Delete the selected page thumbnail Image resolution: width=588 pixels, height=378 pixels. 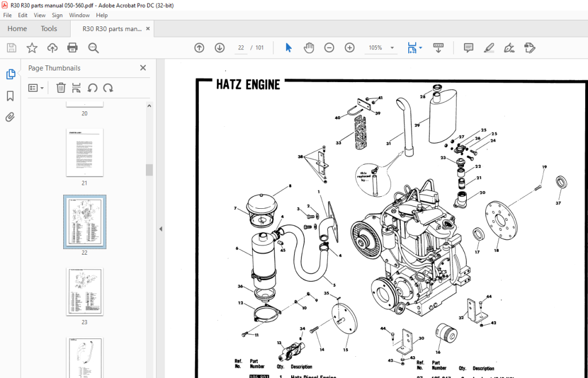coord(61,88)
